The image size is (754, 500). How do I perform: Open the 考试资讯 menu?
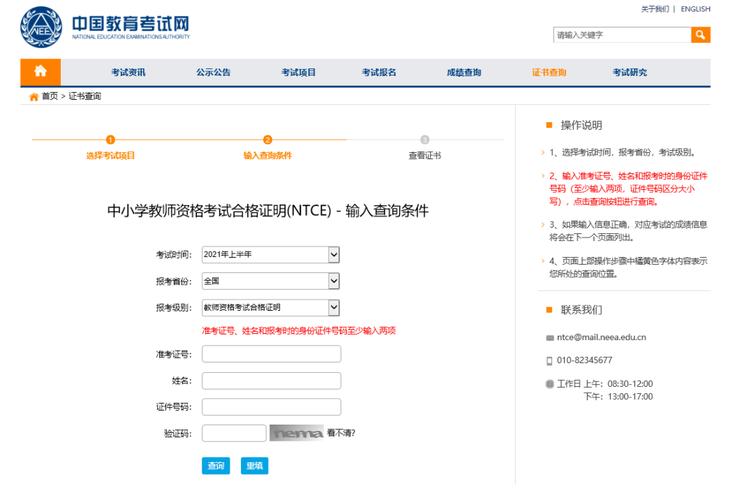(x=128, y=72)
